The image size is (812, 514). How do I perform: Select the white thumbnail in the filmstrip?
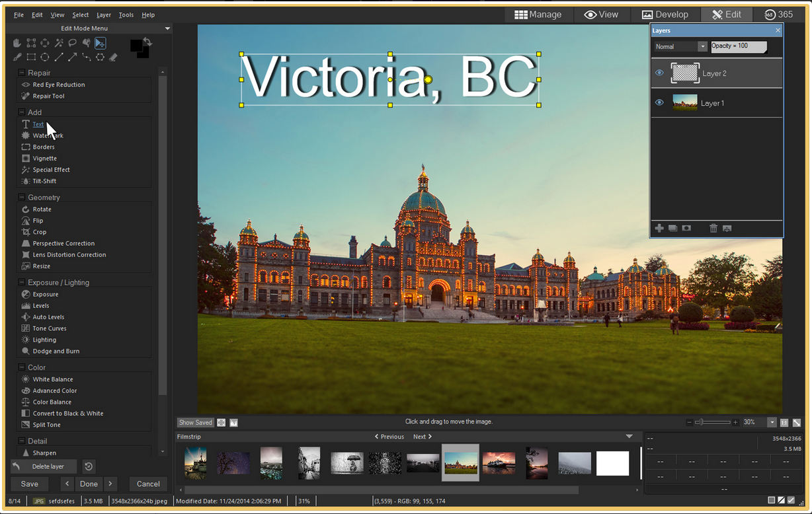612,463
